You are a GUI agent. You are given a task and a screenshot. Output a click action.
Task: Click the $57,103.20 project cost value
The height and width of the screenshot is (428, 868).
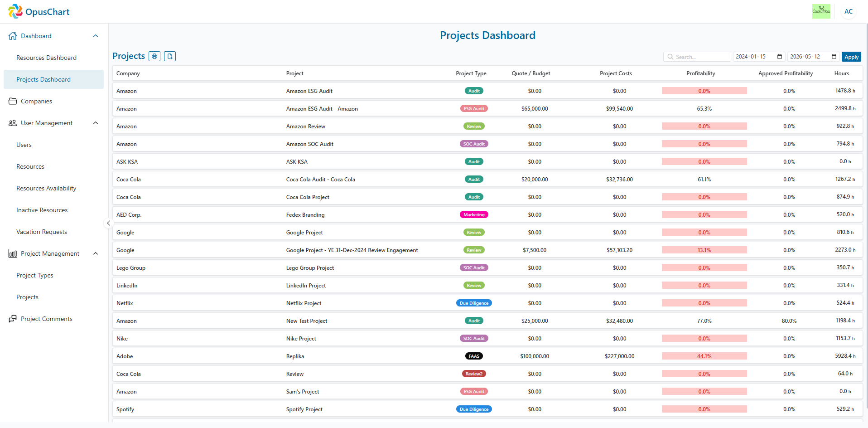point(619,250)
